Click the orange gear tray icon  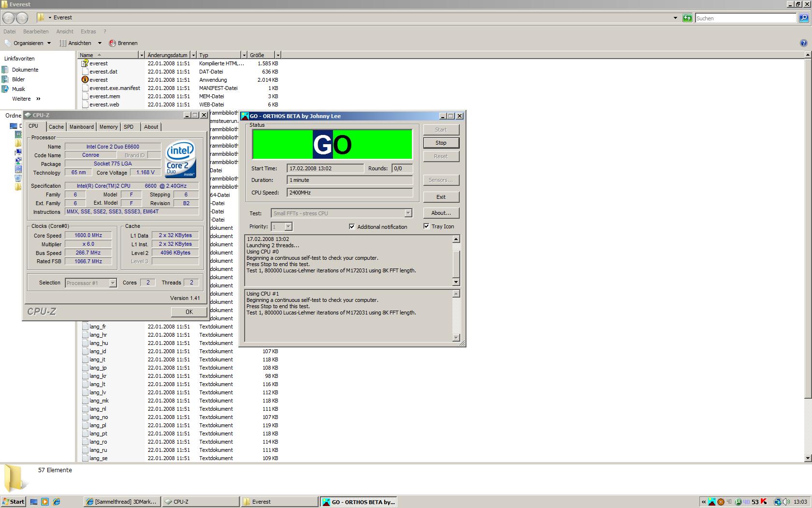[x=721, y=502]
